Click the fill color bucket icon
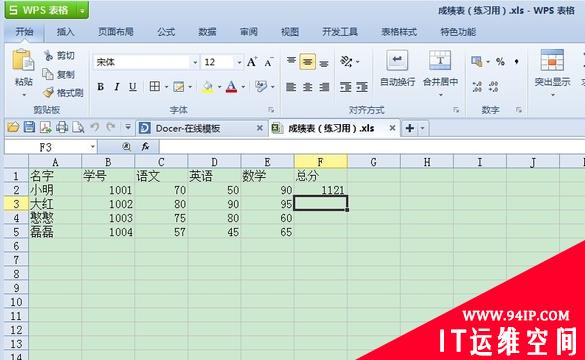 click(208, 87)
